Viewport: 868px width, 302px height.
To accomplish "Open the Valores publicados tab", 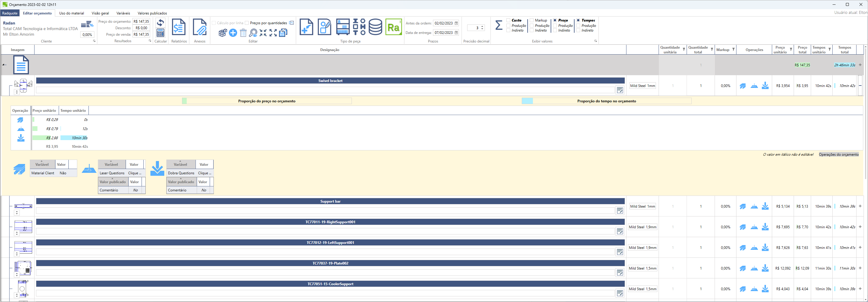I will pyautogui.click(x=152, y=13).
